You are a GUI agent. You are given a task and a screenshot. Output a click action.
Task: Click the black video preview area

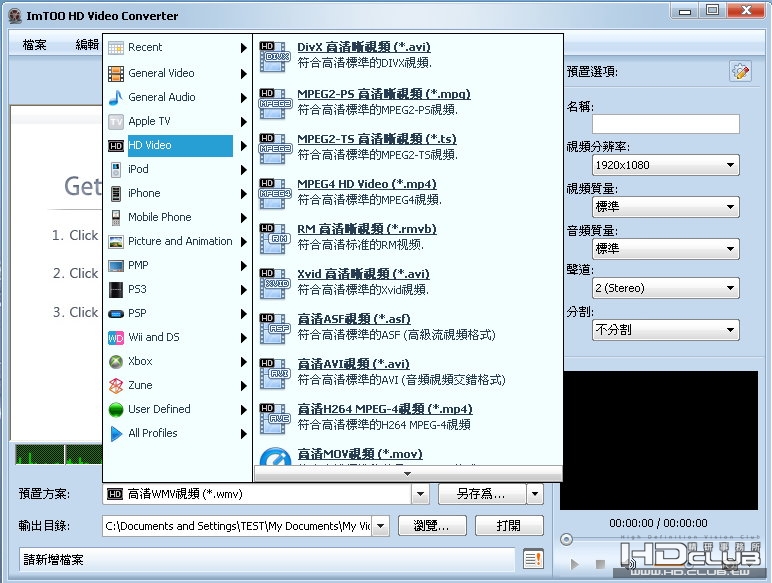659,441
